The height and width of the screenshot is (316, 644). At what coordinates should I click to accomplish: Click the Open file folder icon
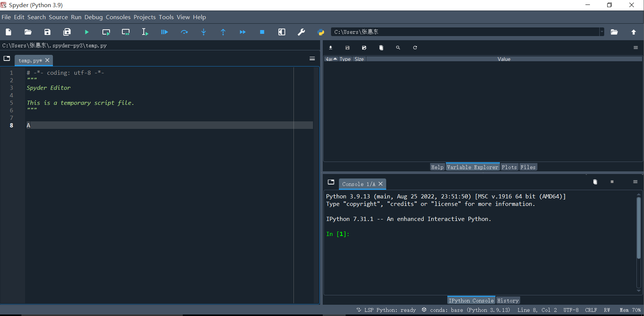pyautogui.click(x=28, y=32)
